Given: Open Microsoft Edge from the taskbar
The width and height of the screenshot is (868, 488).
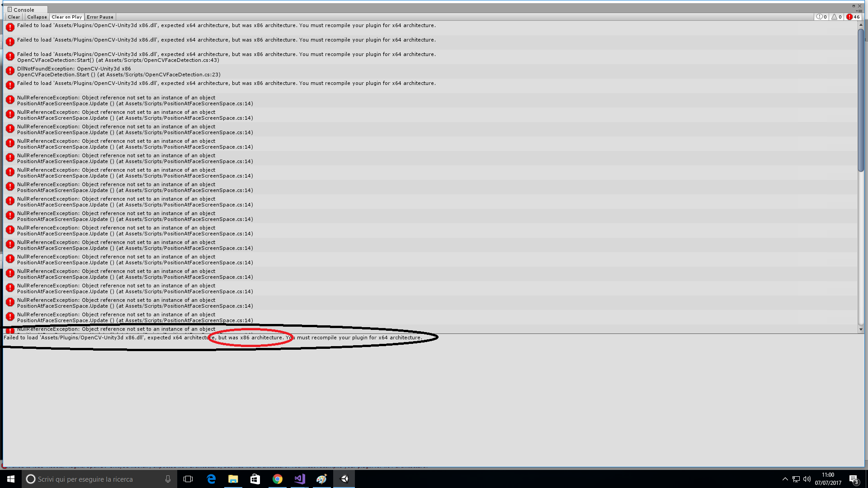Looking at the screenshot, I should pos(211,479).
